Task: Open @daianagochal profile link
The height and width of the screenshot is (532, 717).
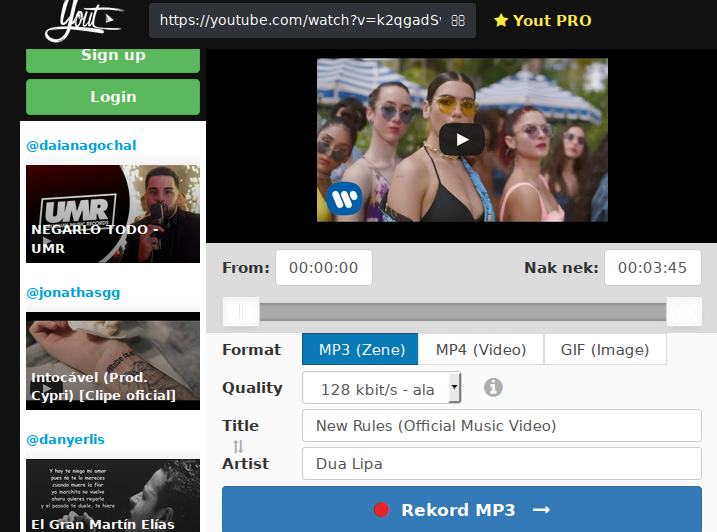Action: point(81,145)
